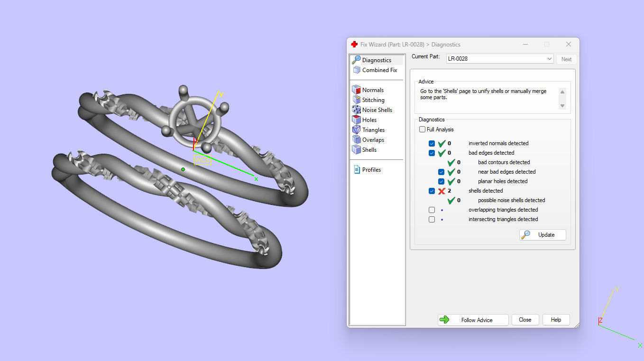
Task: Click the Profiles document icon
Action: pyautogui.click(x=357, y=169)
